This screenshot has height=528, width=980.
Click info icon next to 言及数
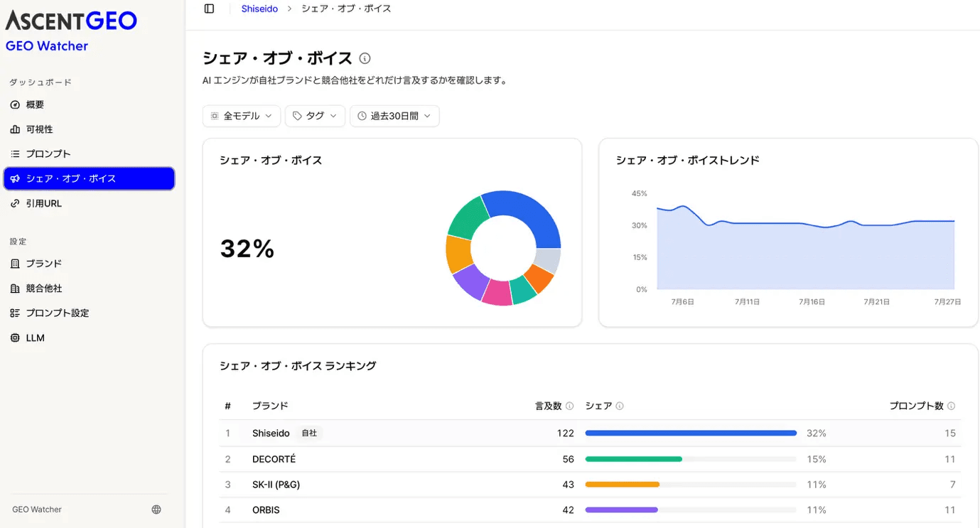569,406
